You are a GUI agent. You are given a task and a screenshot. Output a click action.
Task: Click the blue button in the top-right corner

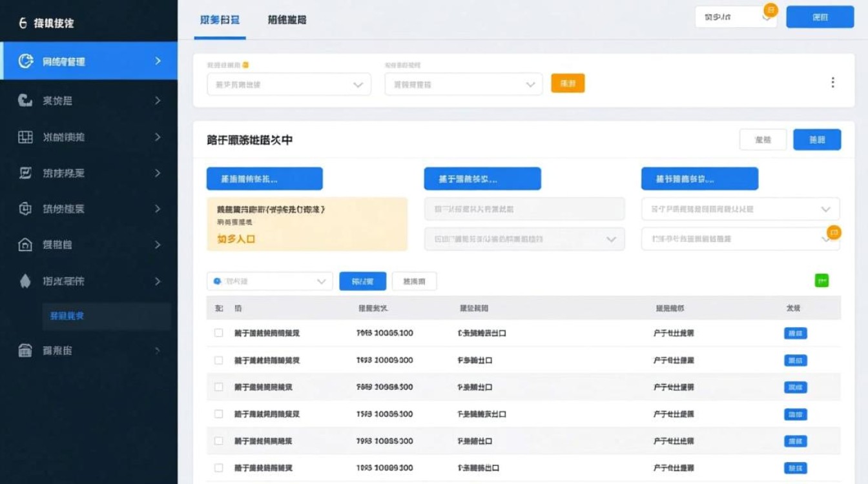coord(819,17)
